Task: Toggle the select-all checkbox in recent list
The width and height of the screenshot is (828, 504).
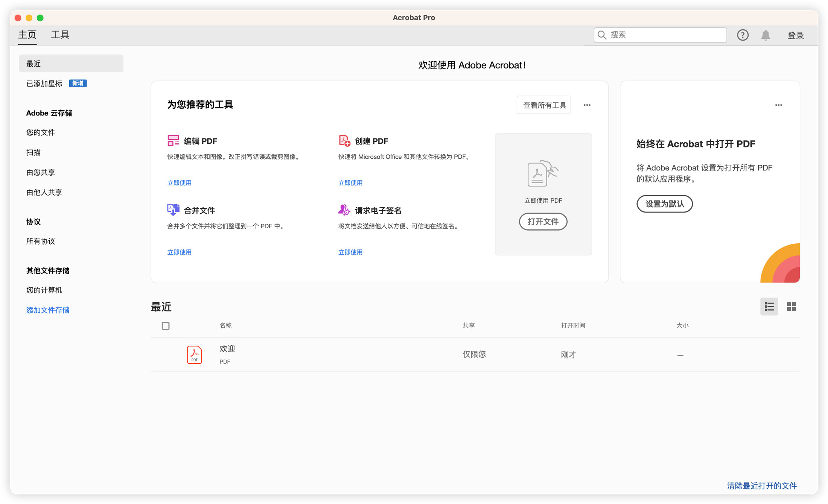Action: 166,326
